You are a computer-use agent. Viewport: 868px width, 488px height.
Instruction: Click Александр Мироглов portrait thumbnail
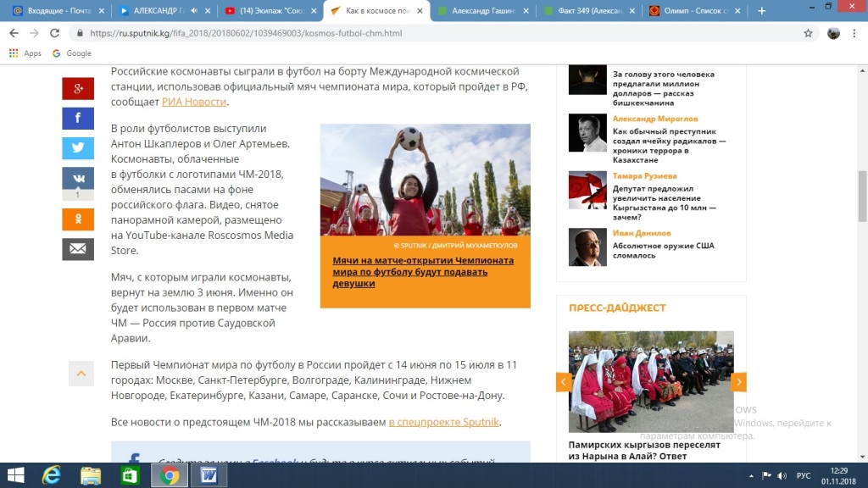click(x=587, y=133)
